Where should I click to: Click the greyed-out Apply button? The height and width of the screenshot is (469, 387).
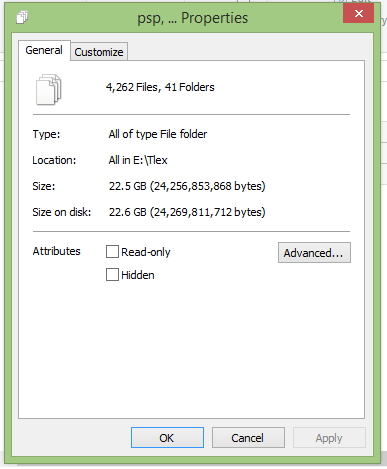point(329,438)
